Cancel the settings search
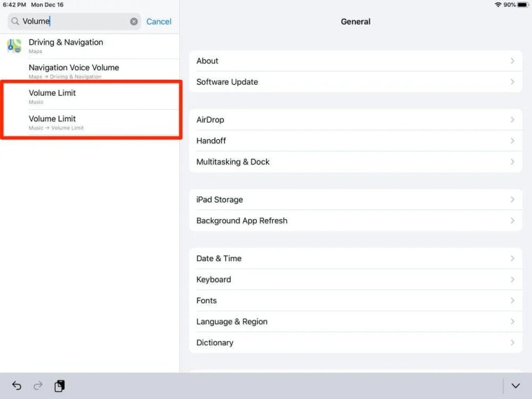 pyautogui.click(x=159, y=22)
